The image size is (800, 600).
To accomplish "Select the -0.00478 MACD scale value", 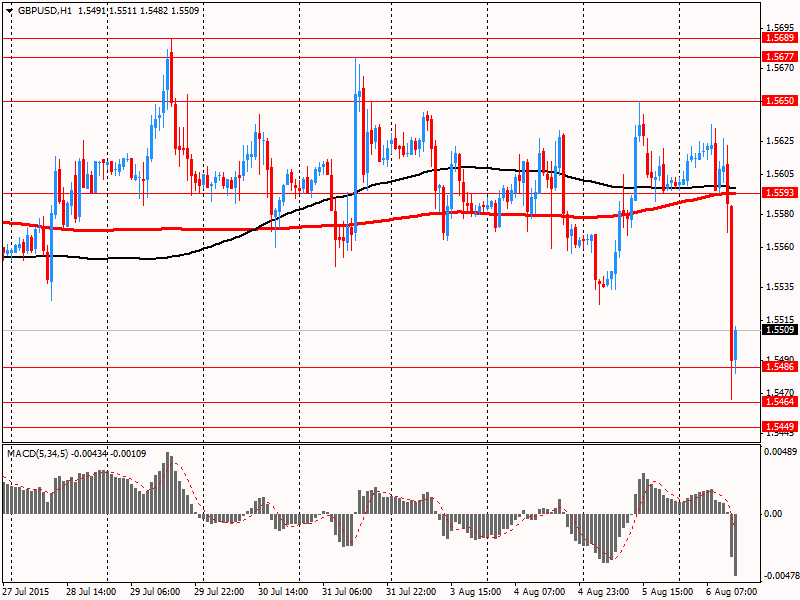I will 780,576.
